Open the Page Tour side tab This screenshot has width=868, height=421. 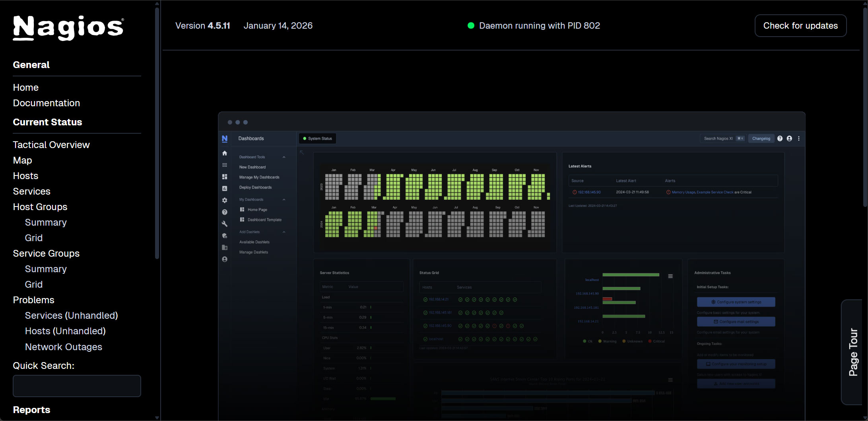pyautogui.click(x=852, y=352)
